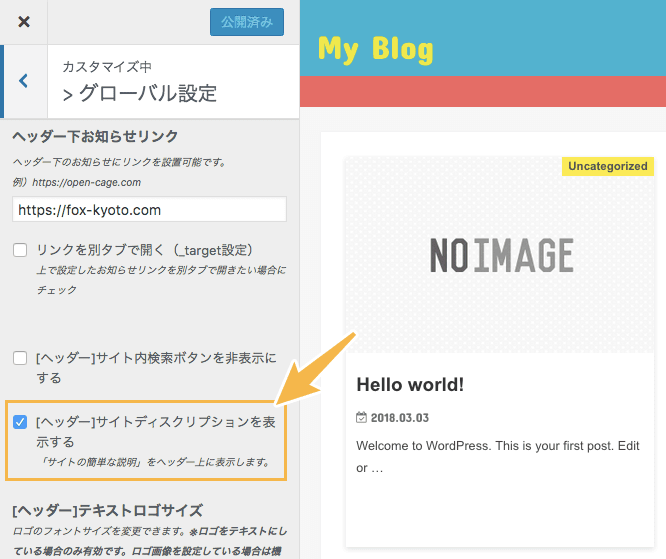Viewport: 666px width, 559px height.
Task: Open the Hello world! post title
Action: (x=410, y=384)
